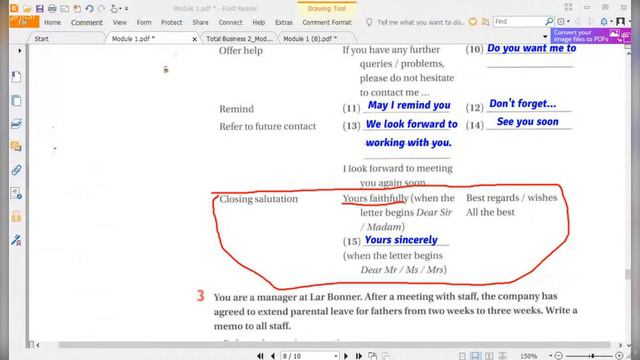Open the 150% zoom level dropdown
This screenshot has height=360, width=640.
coord(550,356)
